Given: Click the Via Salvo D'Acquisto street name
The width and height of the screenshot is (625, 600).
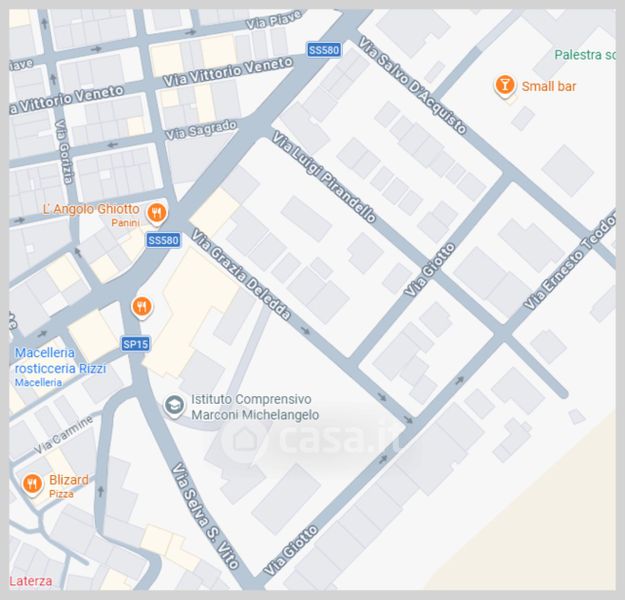Looking at the screenshot, I should tap(411, 86).
